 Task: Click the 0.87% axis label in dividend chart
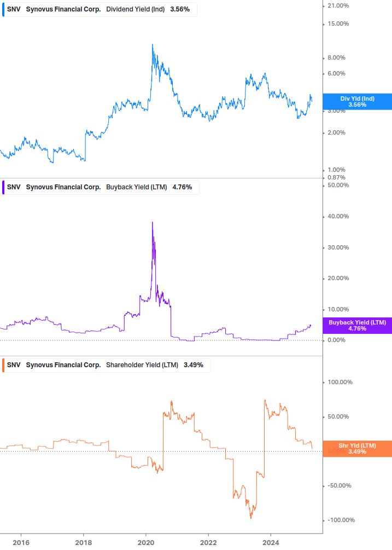click(336, 177)
